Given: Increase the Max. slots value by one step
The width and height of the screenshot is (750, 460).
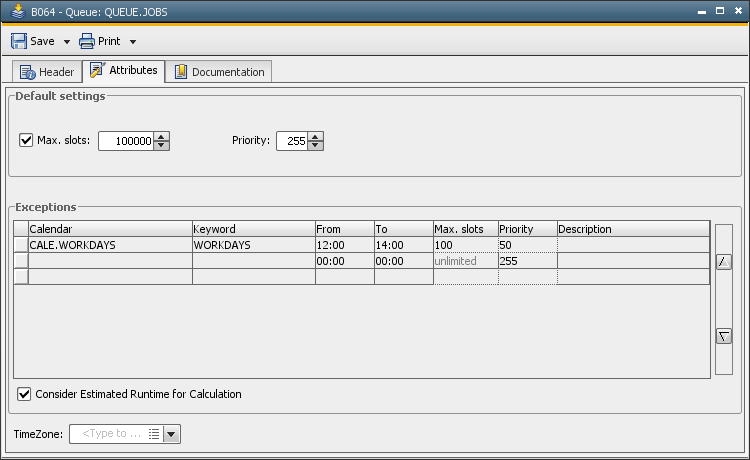Looking at the screenshot, I should [x=162, y=137].
